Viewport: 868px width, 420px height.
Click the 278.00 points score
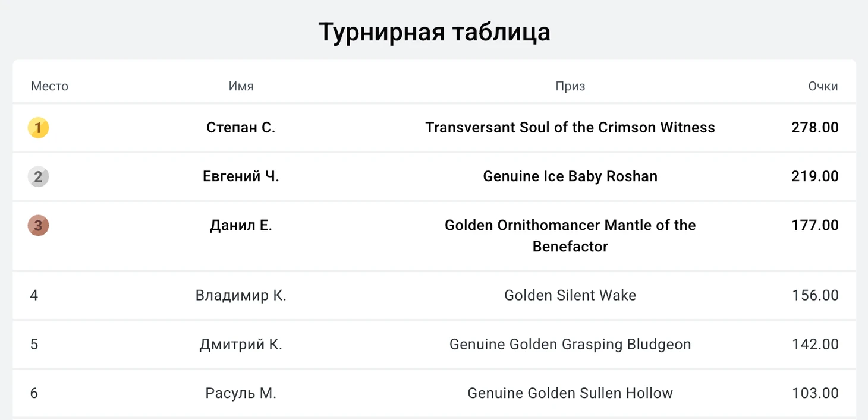(x=815, y=128)
